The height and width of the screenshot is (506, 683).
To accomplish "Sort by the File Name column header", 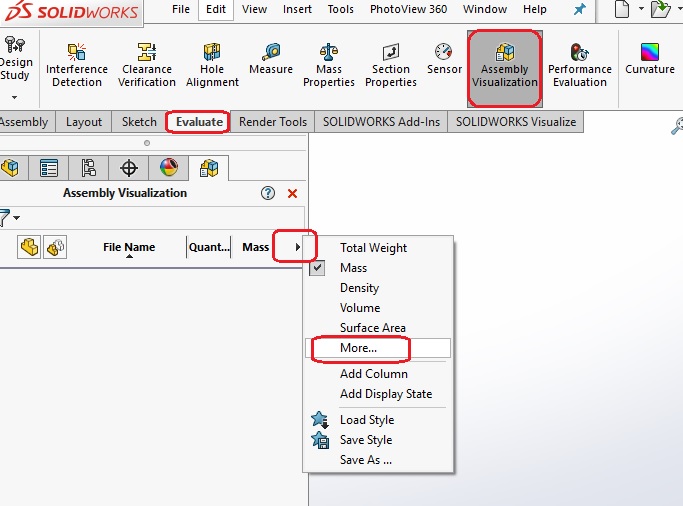I will (129, 247).
